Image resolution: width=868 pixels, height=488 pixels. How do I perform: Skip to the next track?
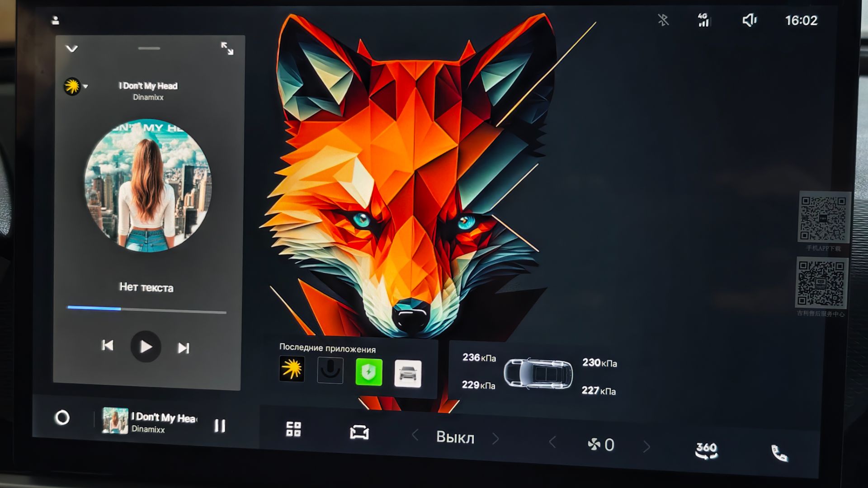[183, 348]
